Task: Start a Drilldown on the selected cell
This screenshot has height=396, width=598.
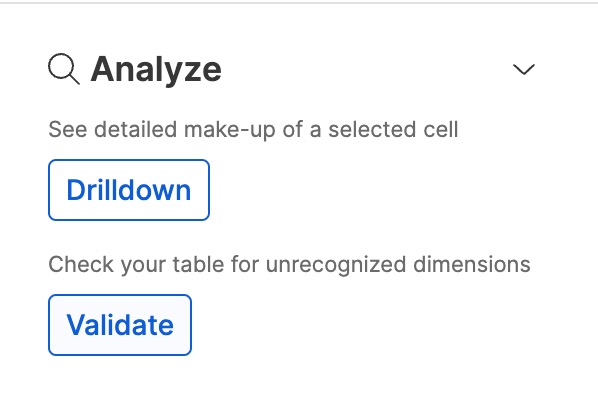Action: click(x=129, y=190)
